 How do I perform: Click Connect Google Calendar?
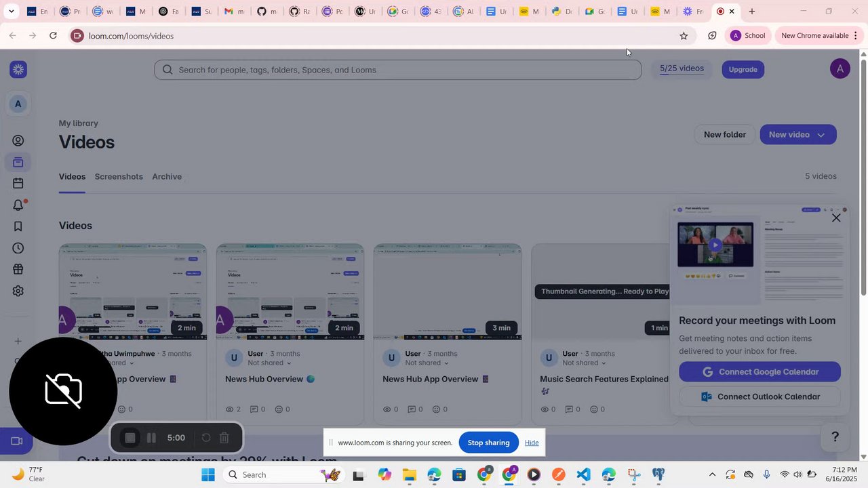759,371
